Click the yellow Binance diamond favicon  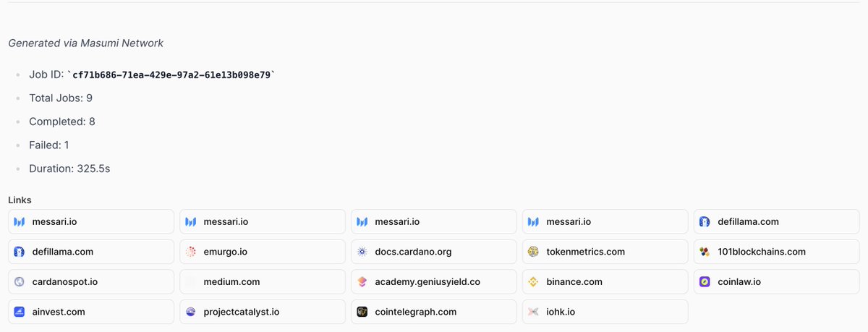pos(534,281)
